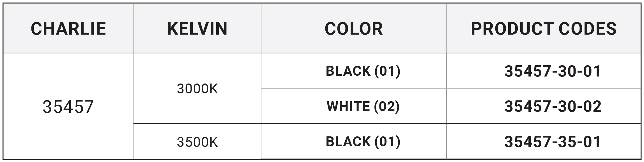This screenshot has height=162, width=644.
Task: Select the WHITE (02) color cell
Action: (x=363, y=106)
